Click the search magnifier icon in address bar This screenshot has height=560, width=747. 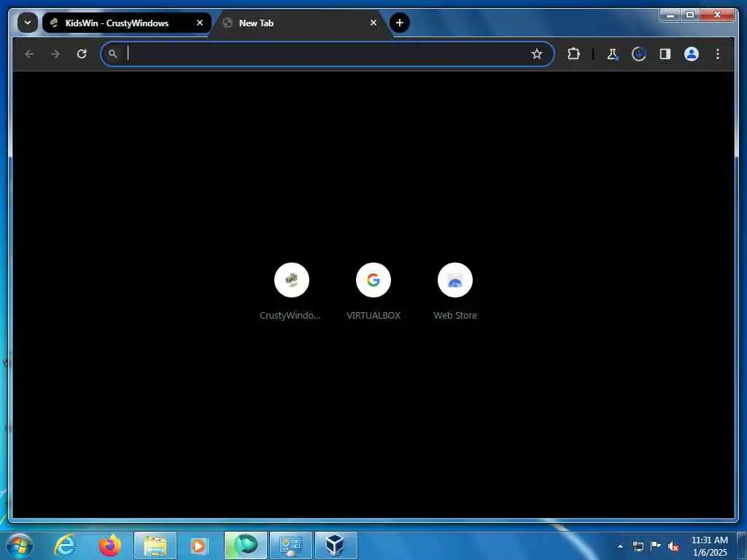pos(112,54)
